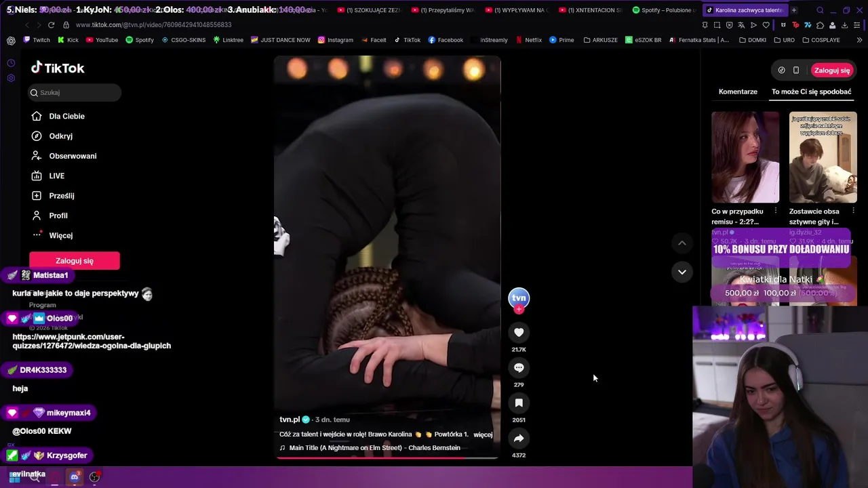868x488 pixels.
Task: Open Odkryj in sidebar
Action: coord(52,136)
